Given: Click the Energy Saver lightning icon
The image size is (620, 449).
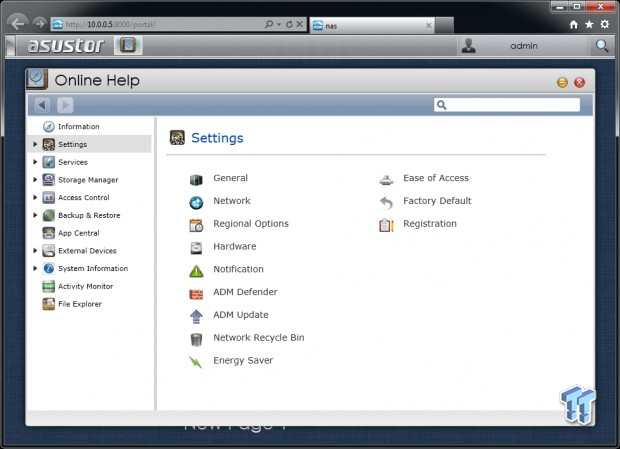Looking at the screenshot, I should (x=196, y=362).
